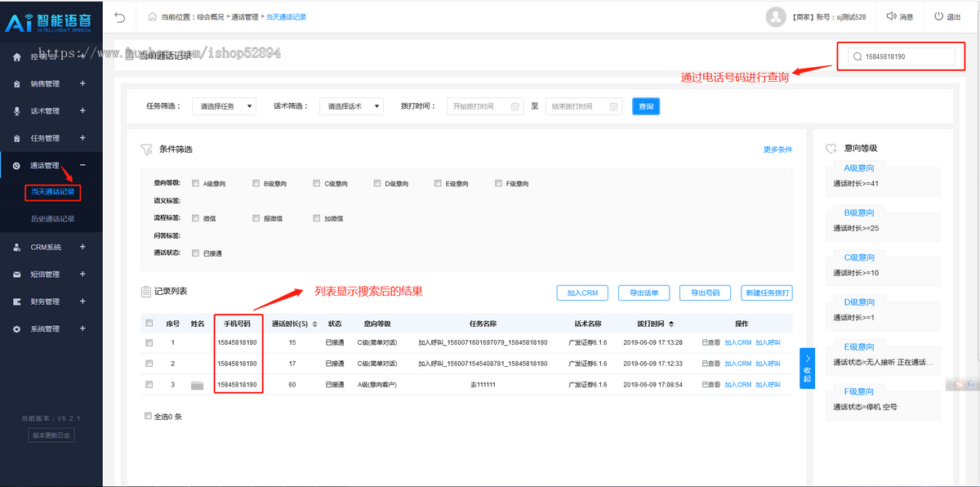Viewport: 980px width, 487px height.
Task: Click the AI 智能语音 logo
Action: 51,21
